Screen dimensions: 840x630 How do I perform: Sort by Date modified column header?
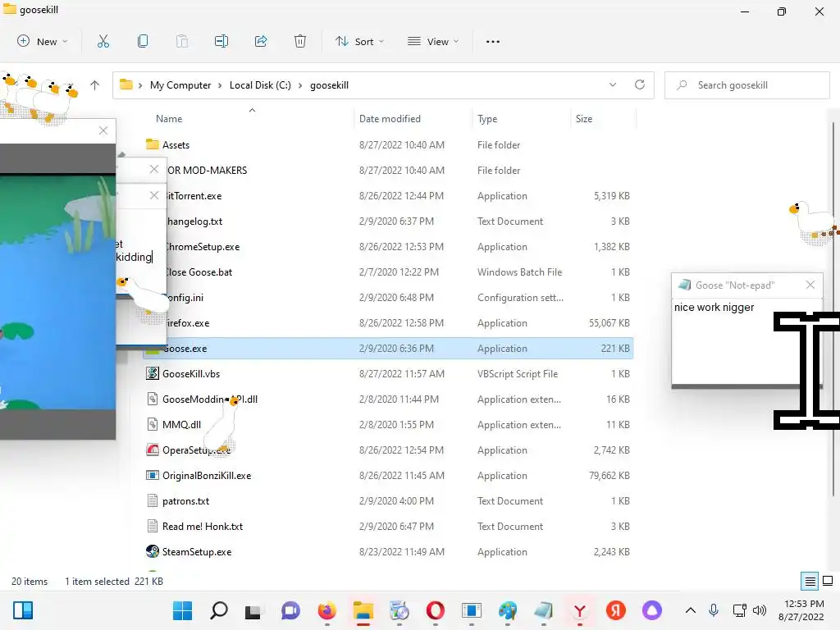pyautogui.click(x=390, y=119)
